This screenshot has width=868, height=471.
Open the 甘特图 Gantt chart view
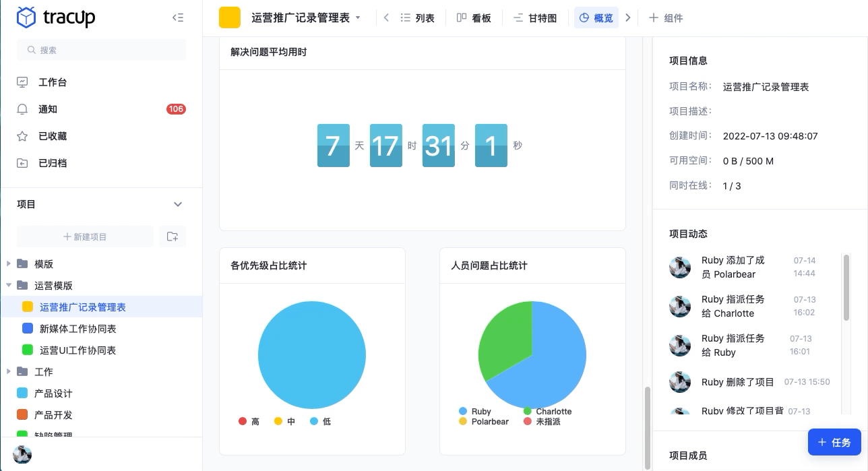pos(534,18)
